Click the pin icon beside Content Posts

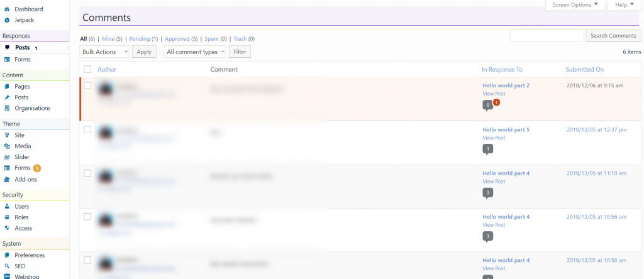[7, 97]
